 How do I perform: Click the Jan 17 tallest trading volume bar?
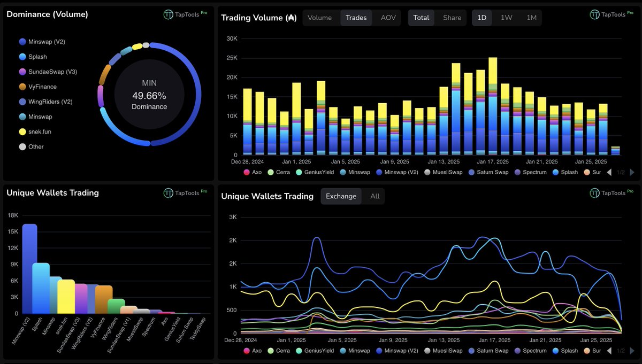[493, 106]
